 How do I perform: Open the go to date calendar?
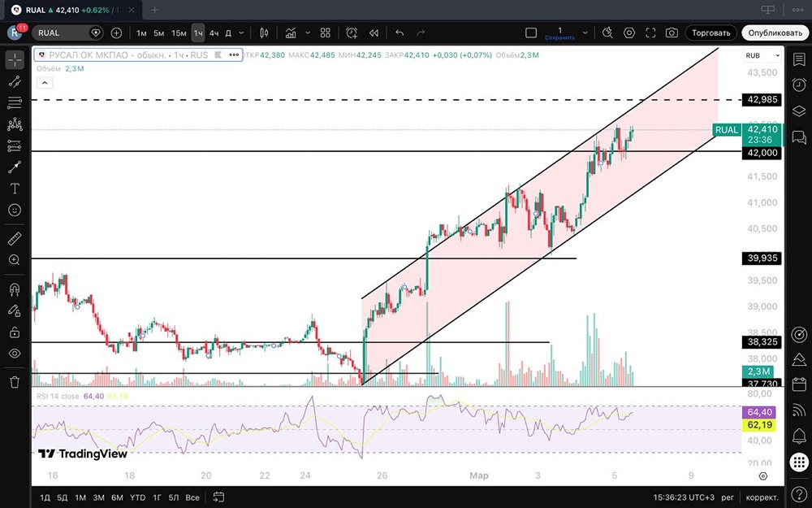tap(218, 497)
